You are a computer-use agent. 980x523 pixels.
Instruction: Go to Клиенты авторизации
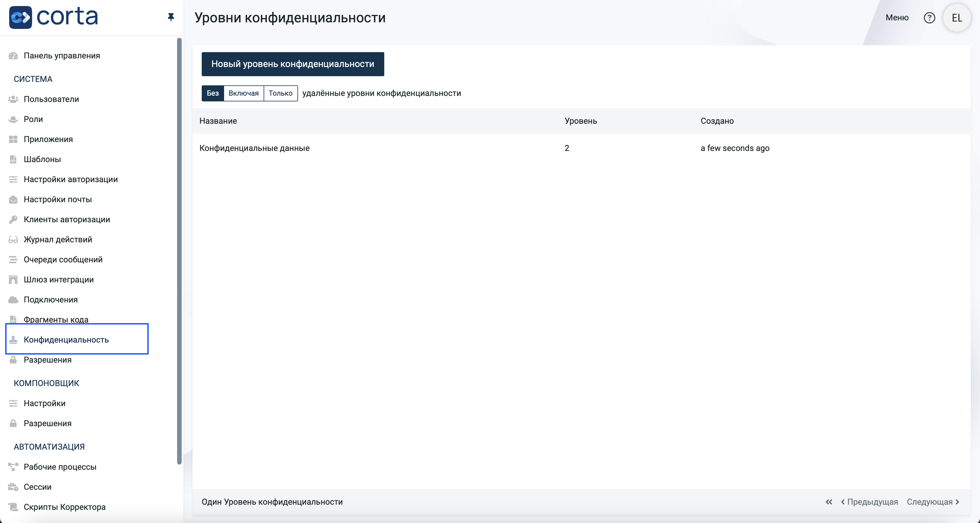[67, 219]
